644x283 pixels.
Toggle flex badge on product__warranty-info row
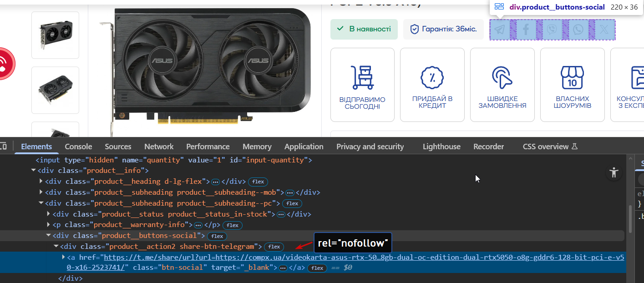coord(233,225)
